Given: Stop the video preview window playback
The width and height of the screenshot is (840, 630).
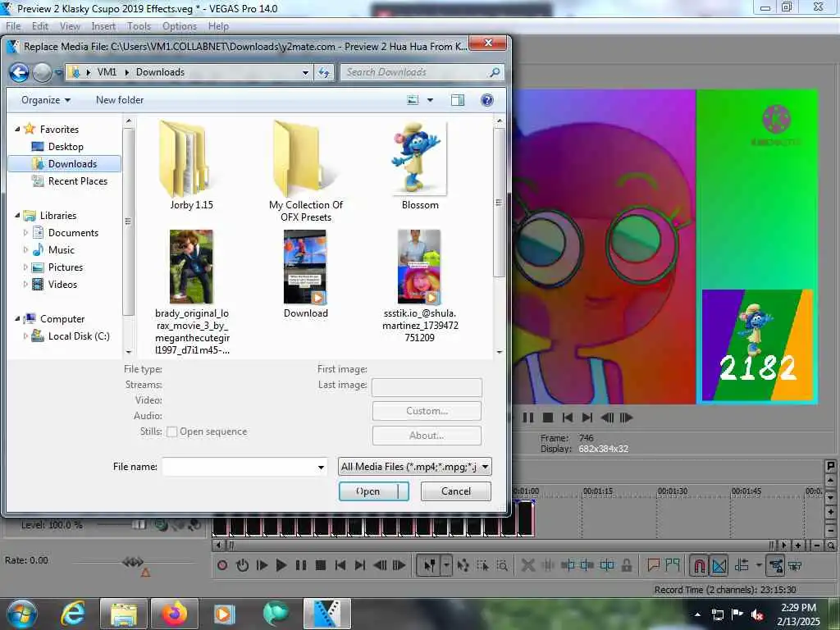Looking at the screenshot, I should click(547, 418).
